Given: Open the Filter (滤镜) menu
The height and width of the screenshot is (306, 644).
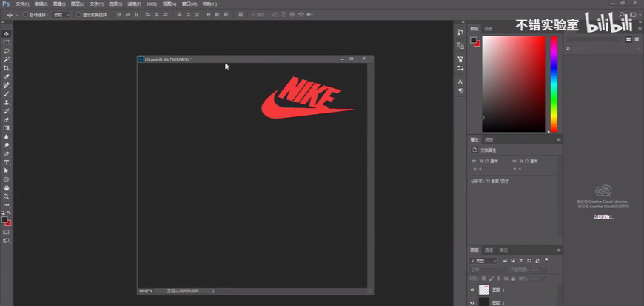Looking at the screenshot, I should click(x=134, y=4).
